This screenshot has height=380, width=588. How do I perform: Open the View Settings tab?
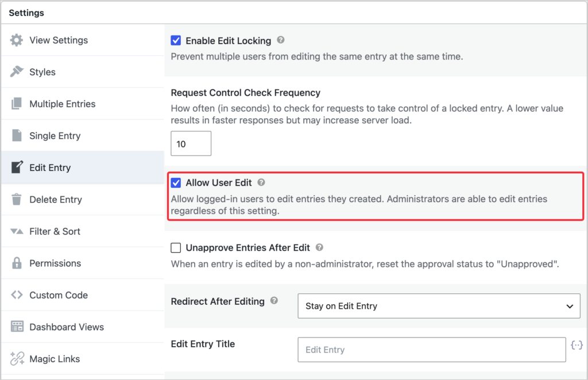point(83,40)
